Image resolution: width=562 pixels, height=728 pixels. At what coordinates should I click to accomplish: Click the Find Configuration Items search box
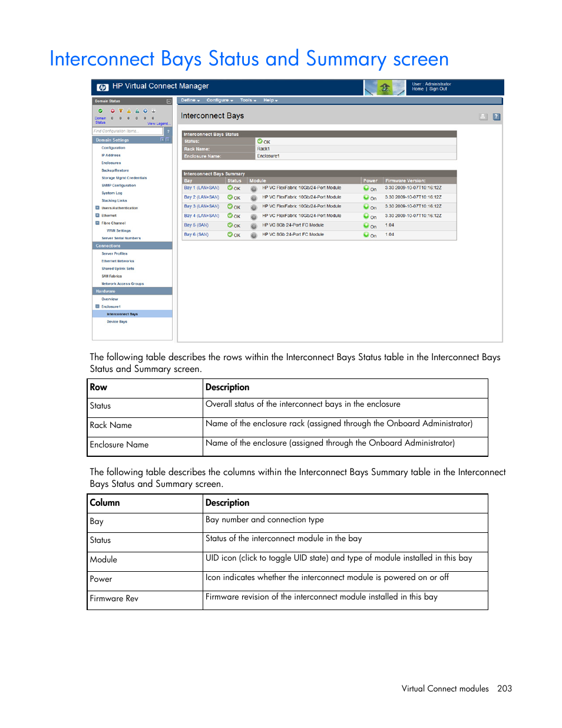(128, 131)
